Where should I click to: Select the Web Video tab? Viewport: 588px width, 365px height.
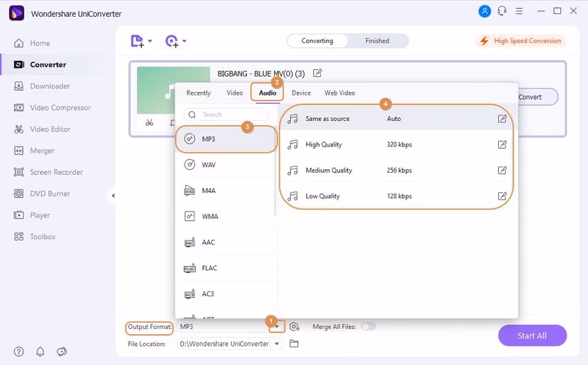pyautogui.click(x=340, y=93)
